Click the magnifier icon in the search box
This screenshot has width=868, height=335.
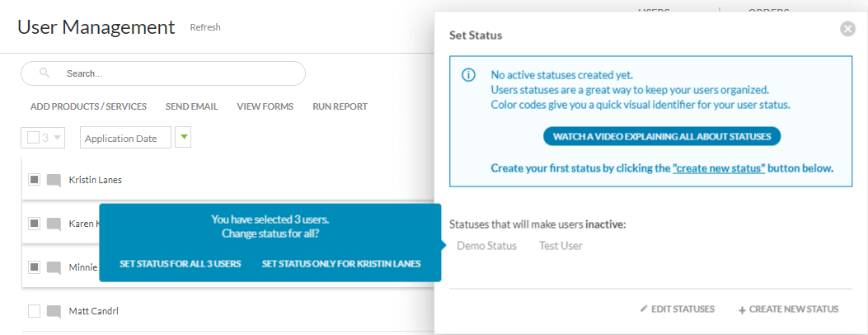click(45, 73)
